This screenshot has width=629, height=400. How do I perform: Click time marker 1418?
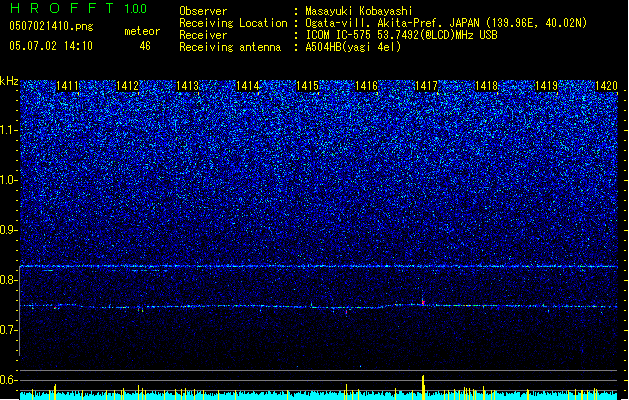pyautogui.click(x=486, y=86)
